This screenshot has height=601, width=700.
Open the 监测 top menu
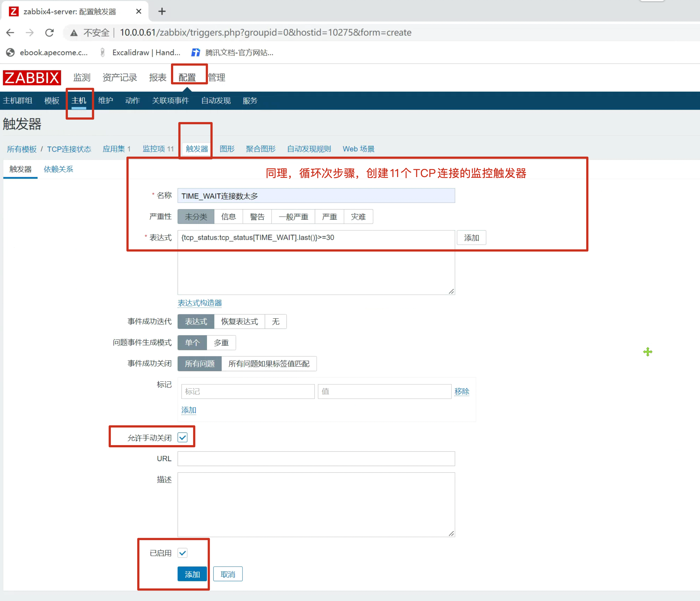(82, 78)
